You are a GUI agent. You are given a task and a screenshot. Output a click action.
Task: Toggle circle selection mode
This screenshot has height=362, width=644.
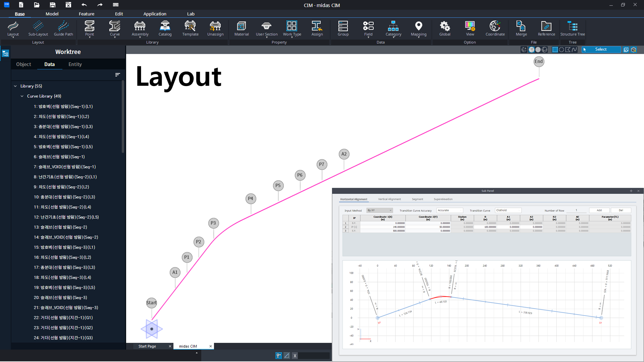(562, 50)
